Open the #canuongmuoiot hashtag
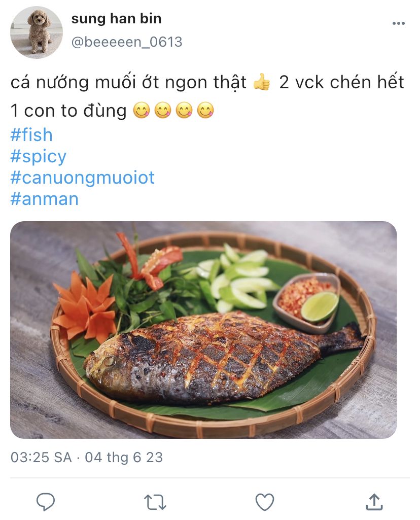The height and width of the screenshot is (520, 420). 83,178
